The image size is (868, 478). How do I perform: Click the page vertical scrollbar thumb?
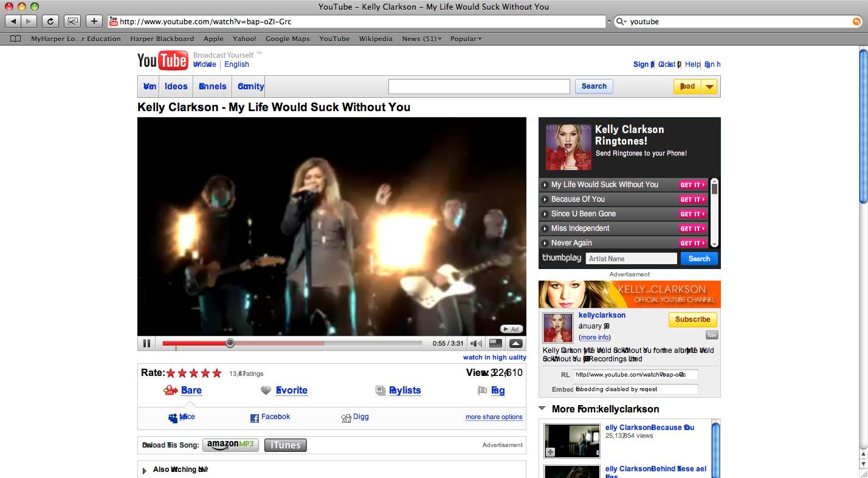[x=863, y=126]
